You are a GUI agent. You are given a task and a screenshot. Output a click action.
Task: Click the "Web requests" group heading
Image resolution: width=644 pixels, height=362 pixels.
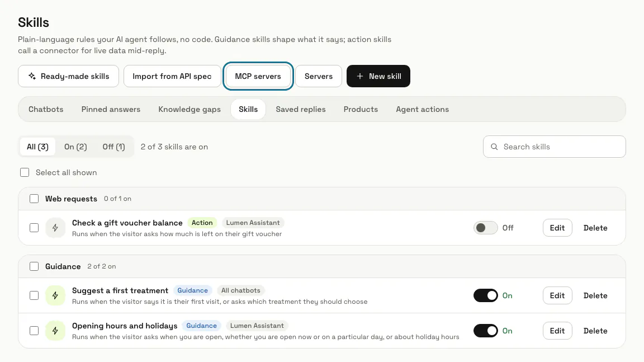click(x=71, y=199)
